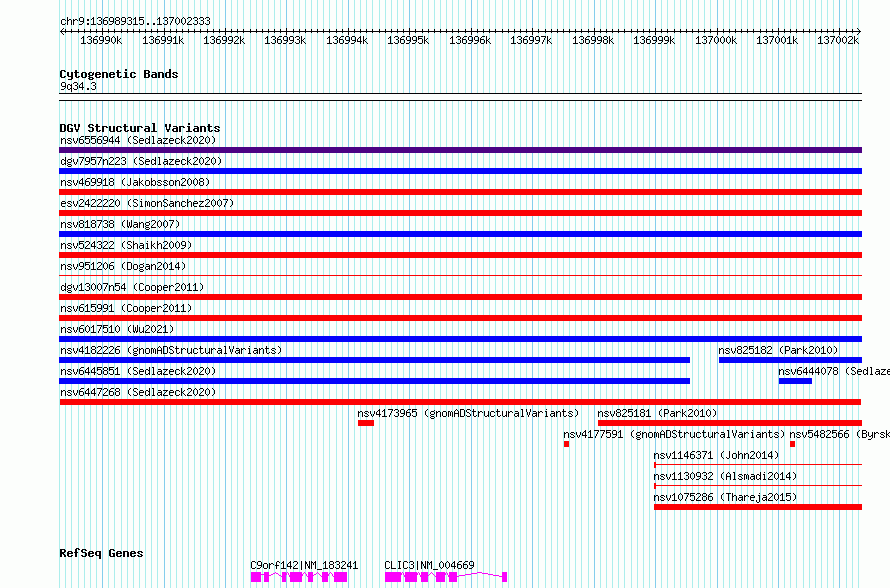Click the magenta CLIC3 gene glyph
The image size is (890, 588).
[446, 577]
